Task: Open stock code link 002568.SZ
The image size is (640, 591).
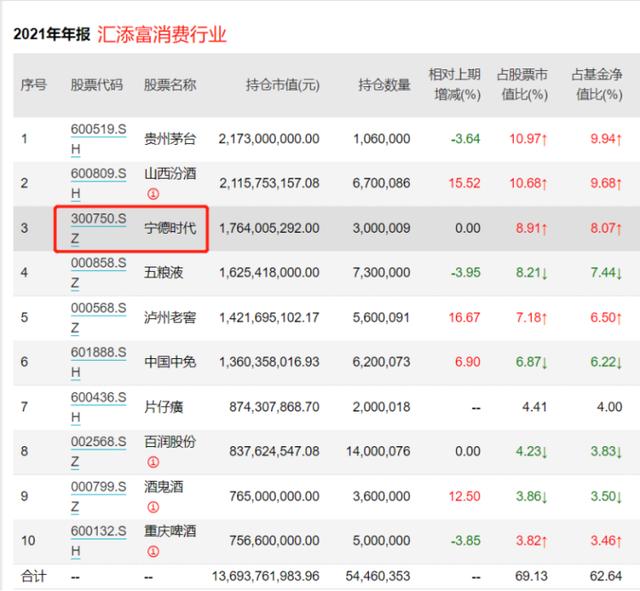Action: (x=98, y=452)
